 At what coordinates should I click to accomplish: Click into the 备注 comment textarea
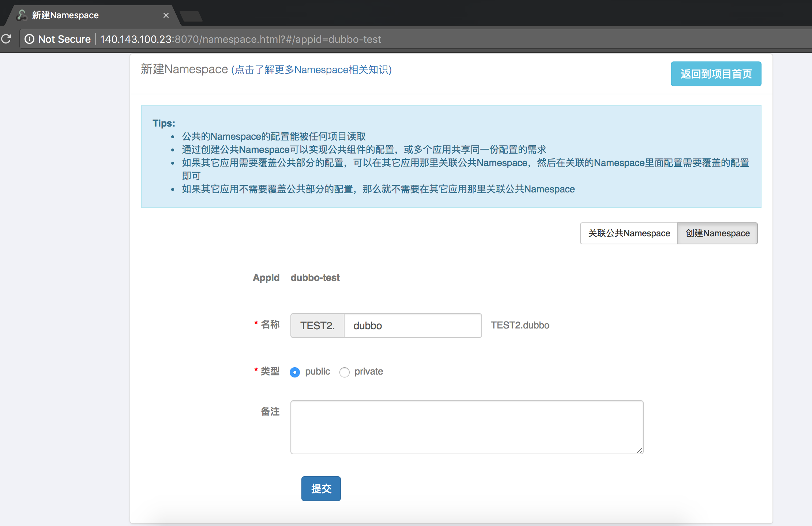pyautogui.click(x=467, y=427)
